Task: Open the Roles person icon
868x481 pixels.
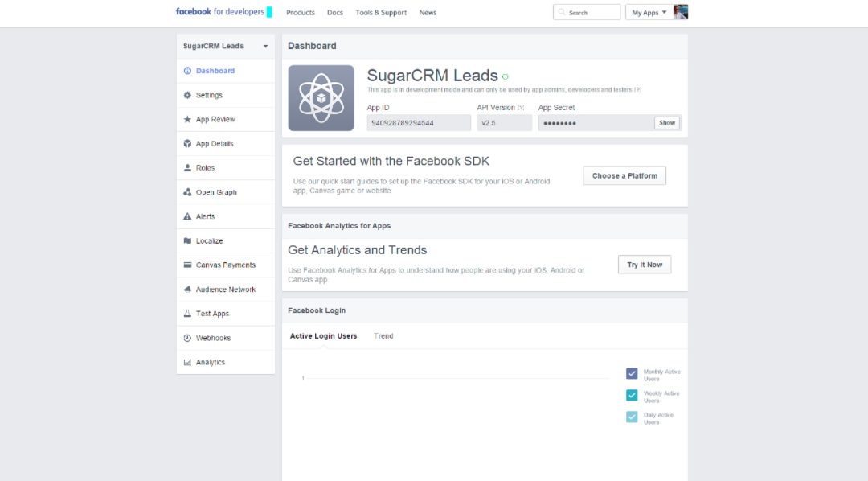Action: click(x=187, y=168)
